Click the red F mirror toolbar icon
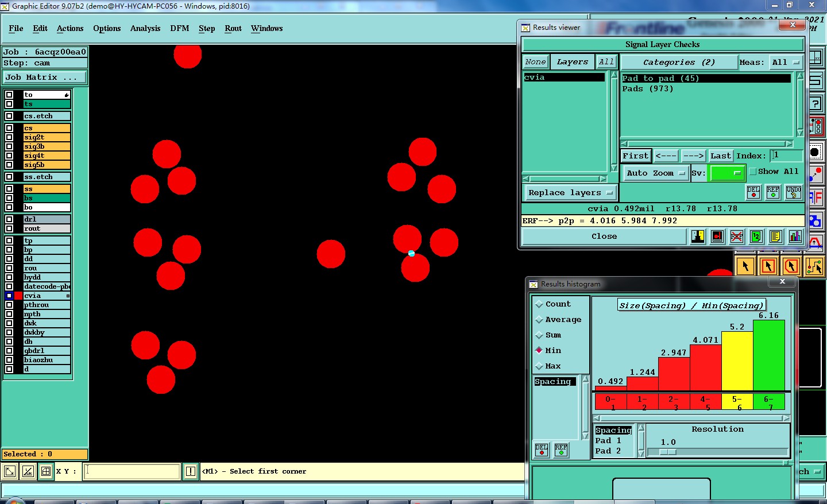Viewport: 827px width, 504px height. (816, 197)
